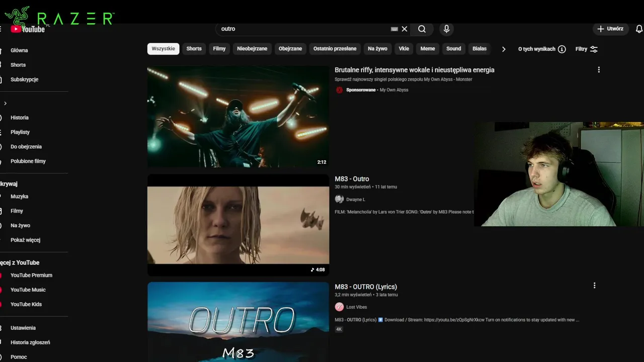
Task: Open Do obejrzenia in the sidebar
Action: 26,147
